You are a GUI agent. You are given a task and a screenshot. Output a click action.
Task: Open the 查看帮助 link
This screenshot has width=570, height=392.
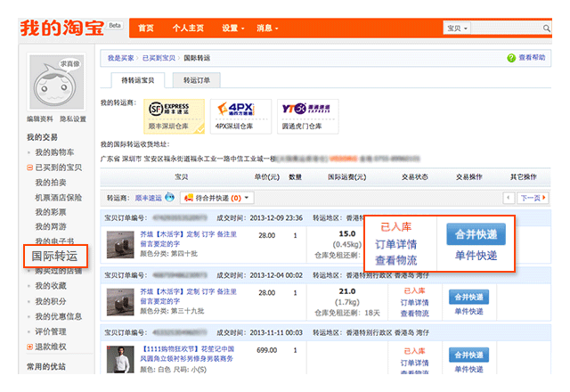(532, 57)
